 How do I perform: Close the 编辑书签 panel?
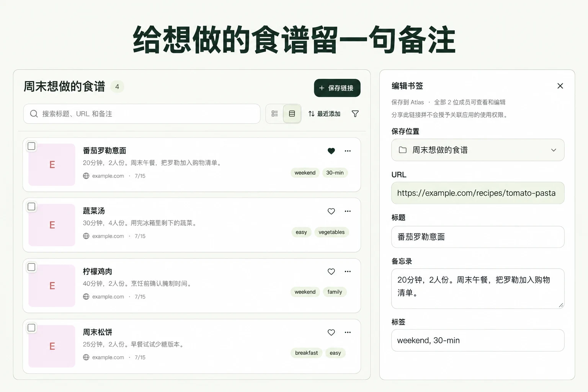[560, 86]
